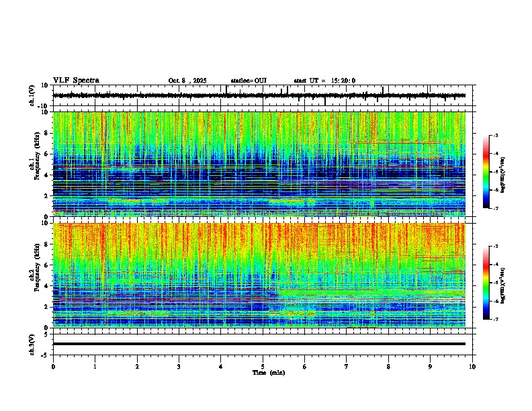Click time axis tick label "5"
Viewport: 532px width, 411px height.
pyautogui.click(x=263, y=367)
